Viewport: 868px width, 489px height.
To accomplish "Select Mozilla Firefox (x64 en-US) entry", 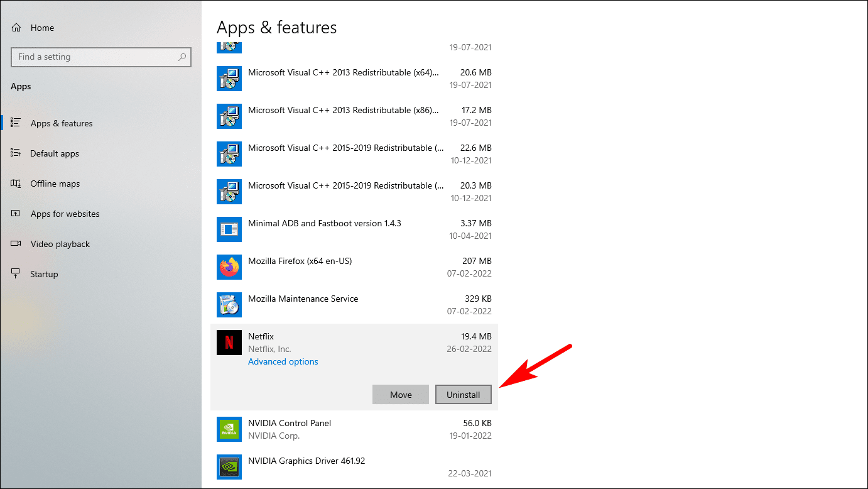I will coord(354,267).
